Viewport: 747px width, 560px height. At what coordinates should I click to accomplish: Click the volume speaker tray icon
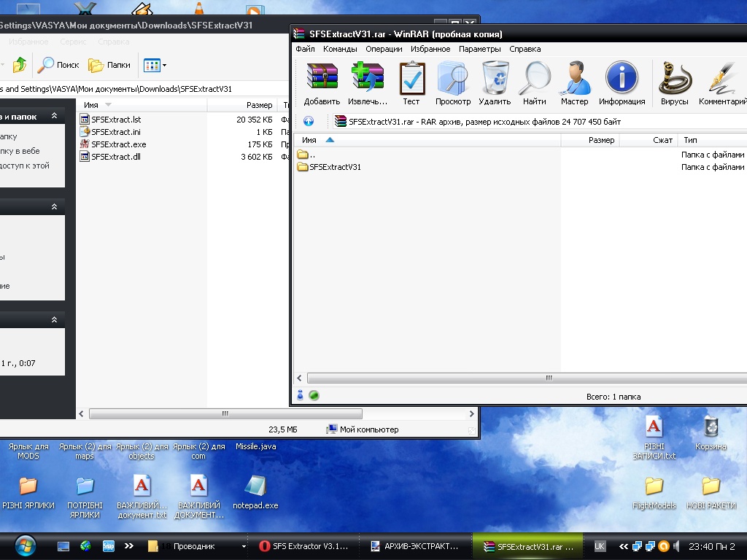click(x=676, y=546)
